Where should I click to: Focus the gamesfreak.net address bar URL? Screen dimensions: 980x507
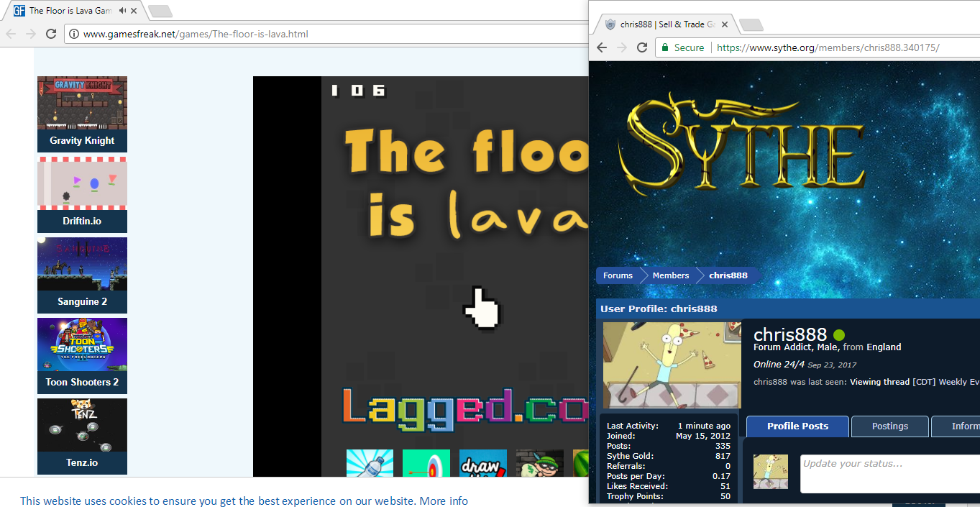tap(196, 34)
